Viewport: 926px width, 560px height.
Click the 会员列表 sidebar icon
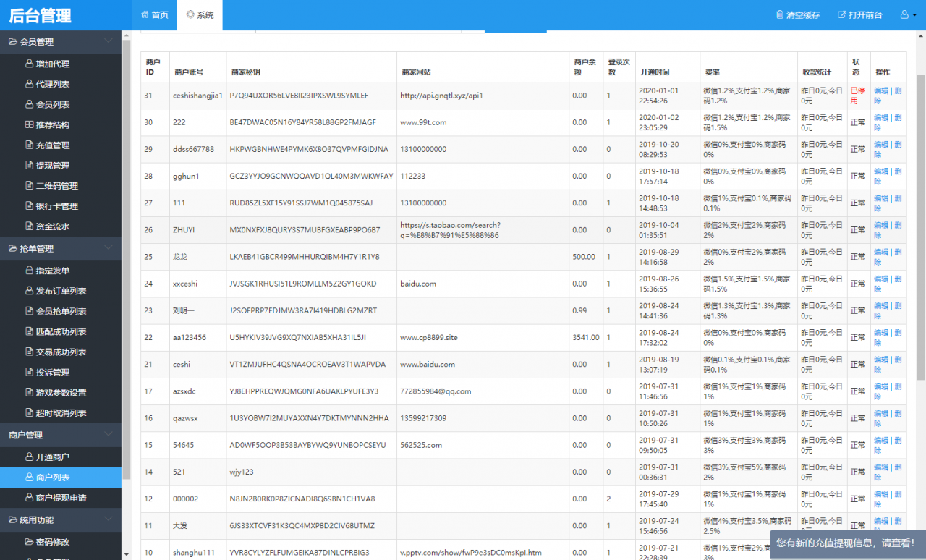click(29, 104)
